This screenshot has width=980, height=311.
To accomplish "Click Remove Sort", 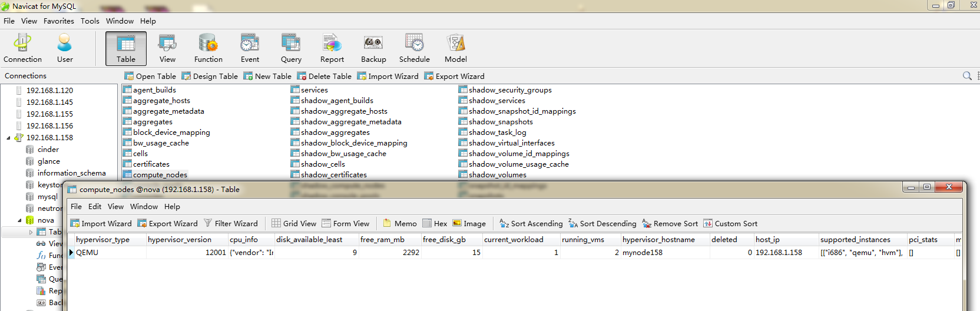I will [670, 223].
